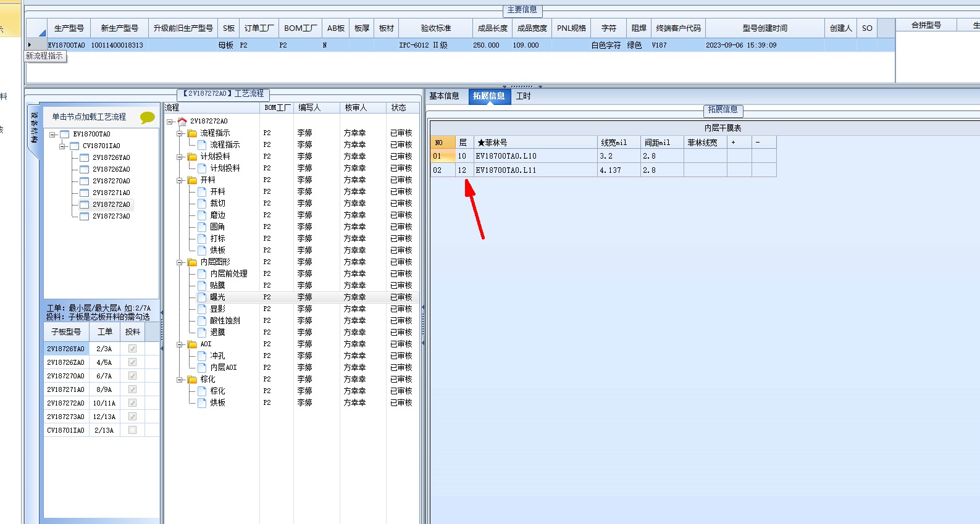Collapse the 2V187272A0 process root node
The image size is (980, 524).
tap(170, 122)
